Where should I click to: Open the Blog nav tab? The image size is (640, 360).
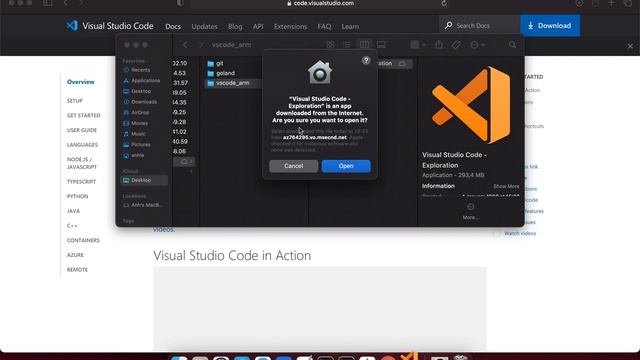point(235,27)
